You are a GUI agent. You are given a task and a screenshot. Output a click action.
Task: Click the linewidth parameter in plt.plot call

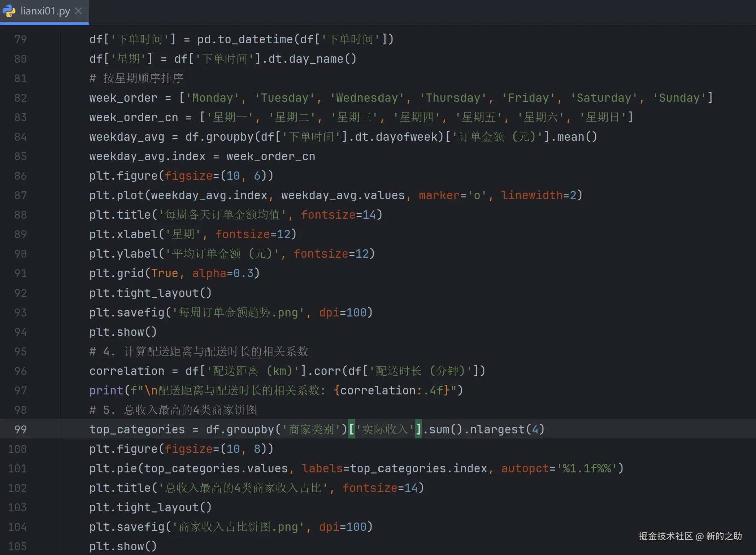532,195
